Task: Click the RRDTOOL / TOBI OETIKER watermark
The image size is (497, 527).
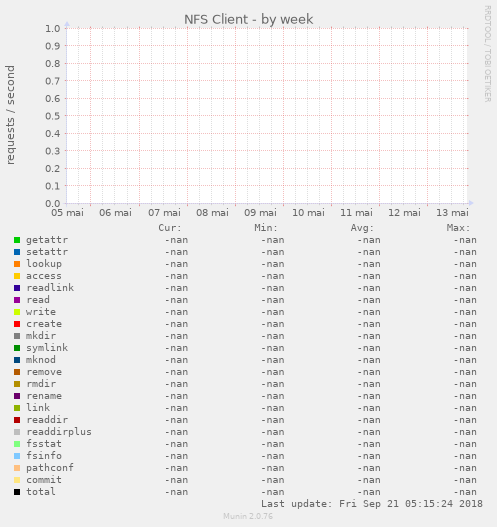Action: click(488, 54)
